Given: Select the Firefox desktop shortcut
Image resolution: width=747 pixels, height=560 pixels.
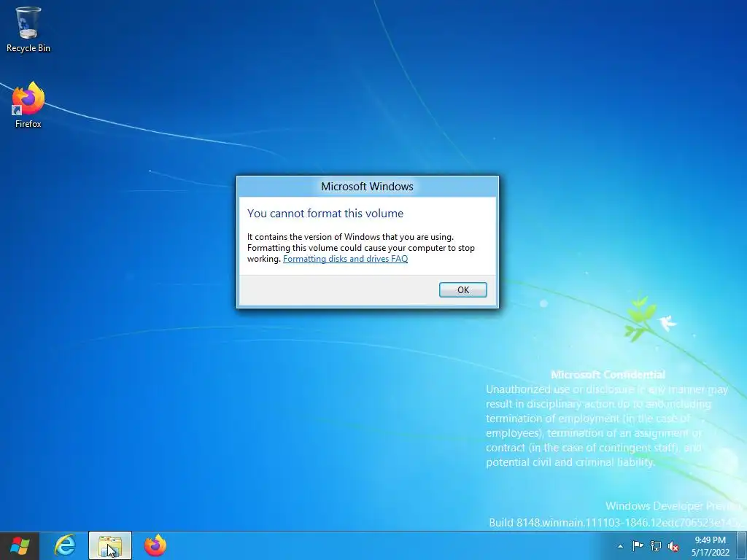Looking at the screenshot, I should 28,105.
